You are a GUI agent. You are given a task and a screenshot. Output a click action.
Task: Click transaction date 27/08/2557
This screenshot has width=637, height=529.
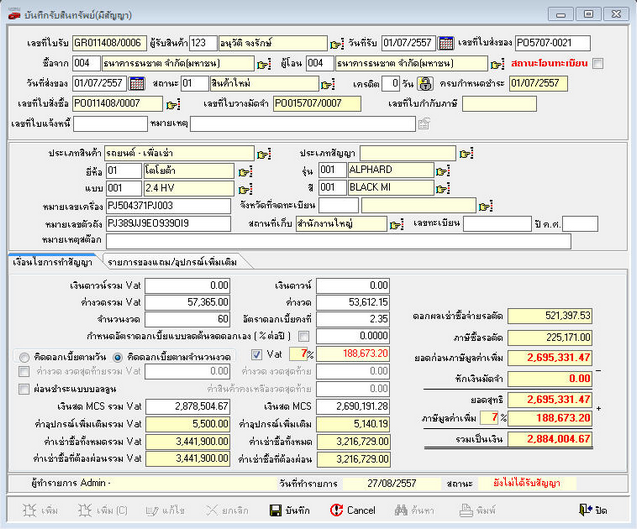pos(392,483)
